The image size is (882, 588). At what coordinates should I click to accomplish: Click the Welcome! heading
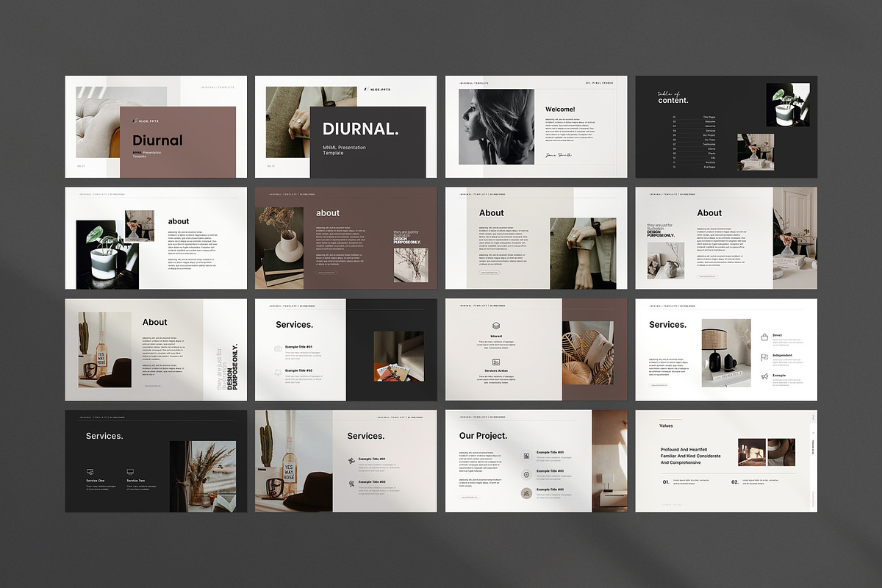click(x=560, y=109)
